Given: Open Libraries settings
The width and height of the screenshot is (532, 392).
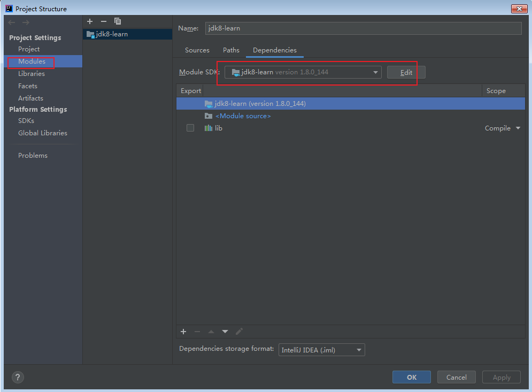Looking at the screenshot, I should coord(32,73).
